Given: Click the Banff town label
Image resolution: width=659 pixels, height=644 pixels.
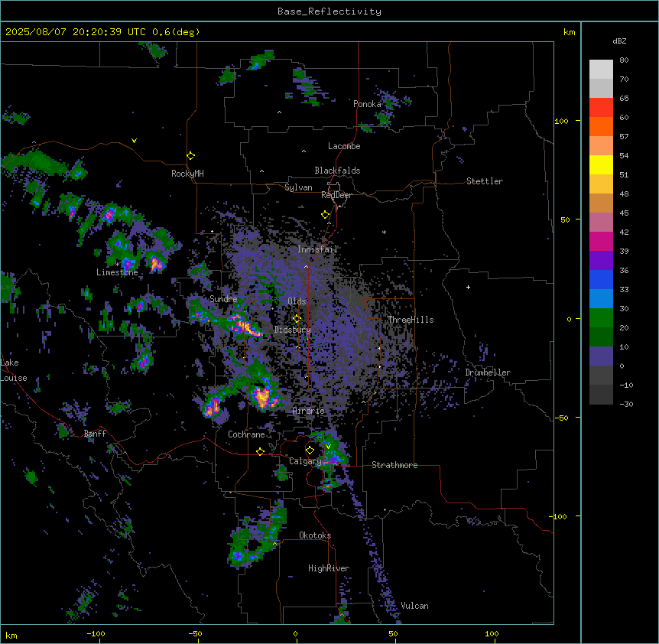Looking at the screenshot, I should [95, 434].
